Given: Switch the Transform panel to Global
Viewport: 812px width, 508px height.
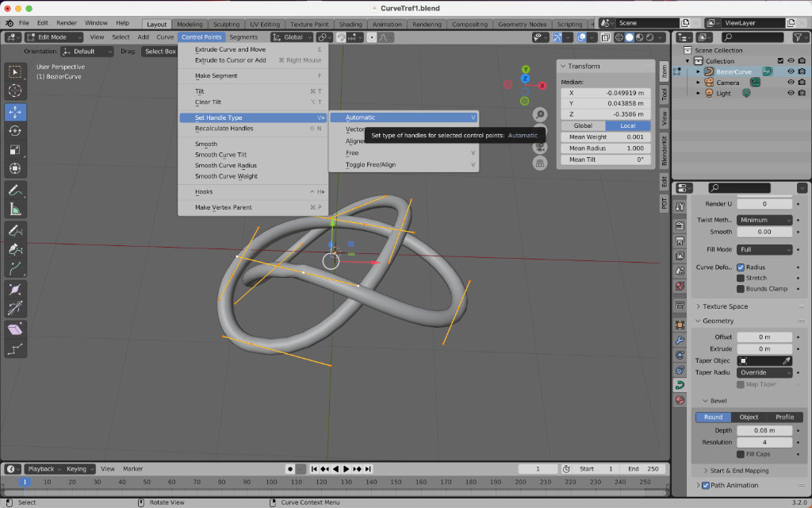Looking at the screenshot, I should coord(583,125).
